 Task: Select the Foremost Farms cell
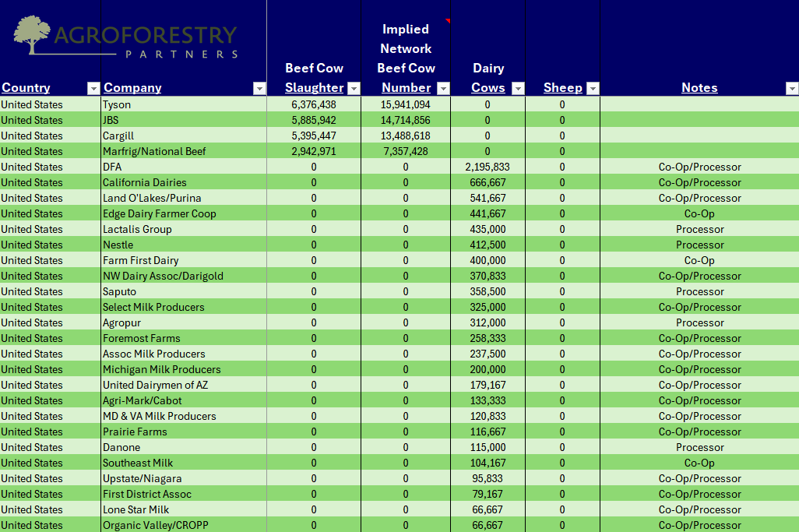click(x=184, y=338)
